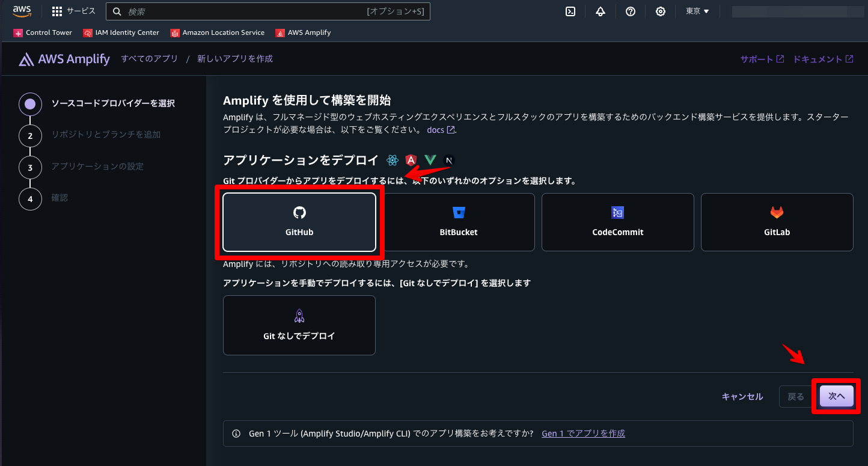Open the settings gear icon
Viewport: 868px width, 466px height.
tap(661, 11)
